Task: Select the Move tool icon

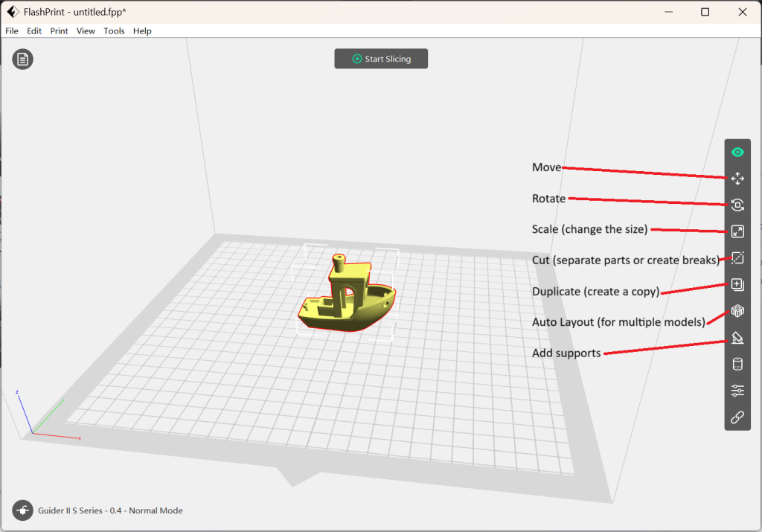Action: pyautogui.click(x=737, y=179)
